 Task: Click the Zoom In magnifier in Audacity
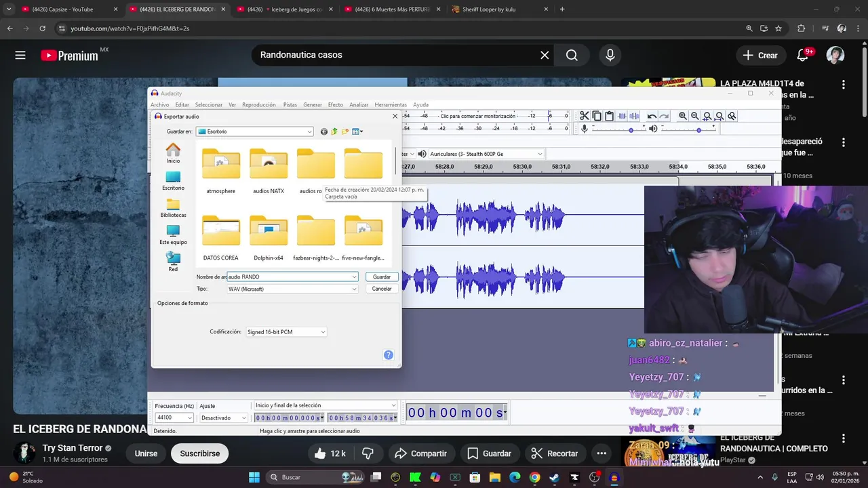pyautogui.click(x=683, y=116)
